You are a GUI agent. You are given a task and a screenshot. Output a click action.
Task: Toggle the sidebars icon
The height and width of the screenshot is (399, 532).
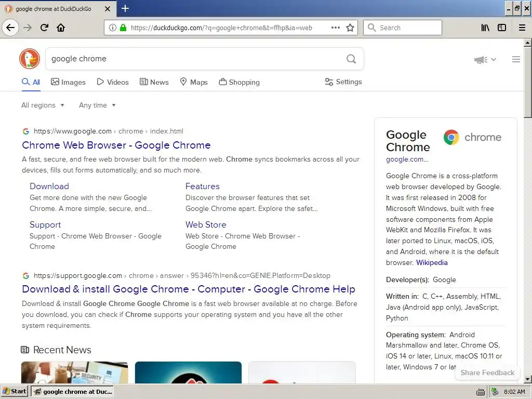(x=502, y=28)
